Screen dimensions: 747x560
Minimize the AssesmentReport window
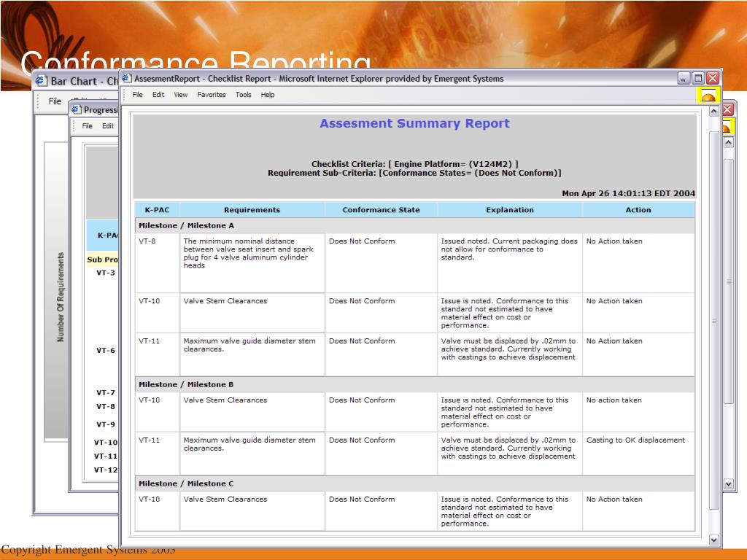click(x=684, y=79)
